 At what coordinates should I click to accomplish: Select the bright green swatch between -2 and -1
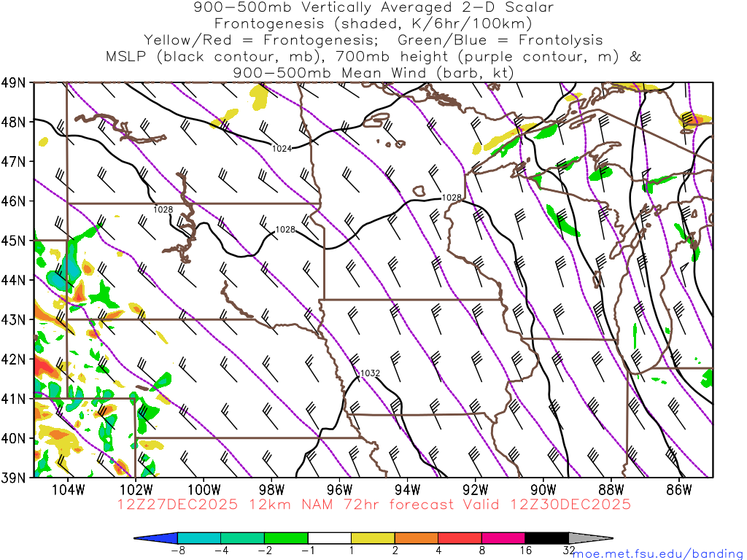[287, 538]
